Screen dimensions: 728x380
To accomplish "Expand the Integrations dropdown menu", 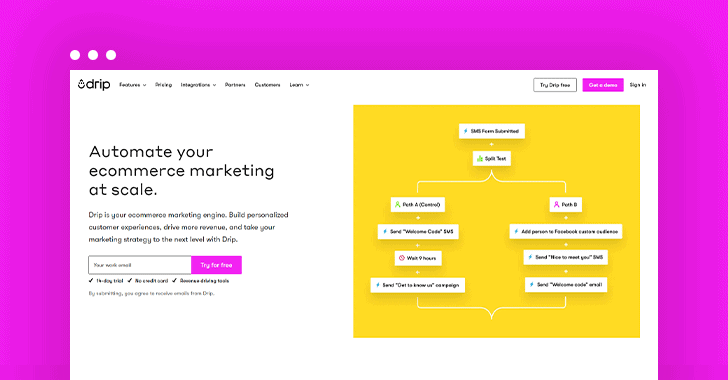I will coord(198,85).
